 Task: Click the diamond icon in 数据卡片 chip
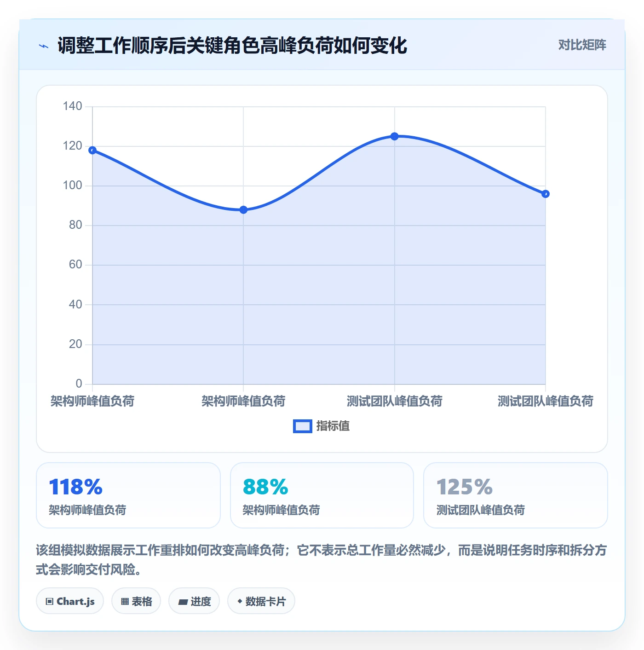[x=240, y=601]
